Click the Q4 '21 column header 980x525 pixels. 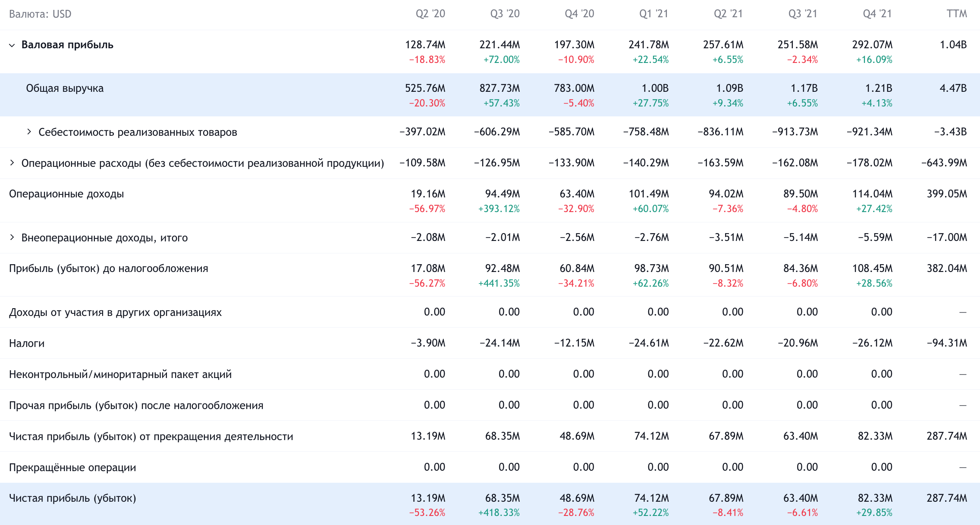coord(877,14)
